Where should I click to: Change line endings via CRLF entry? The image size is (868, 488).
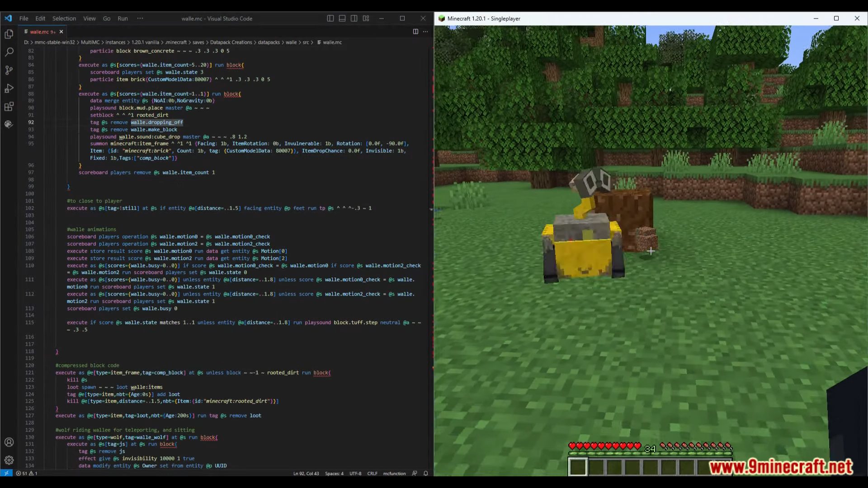pos(372,473)
